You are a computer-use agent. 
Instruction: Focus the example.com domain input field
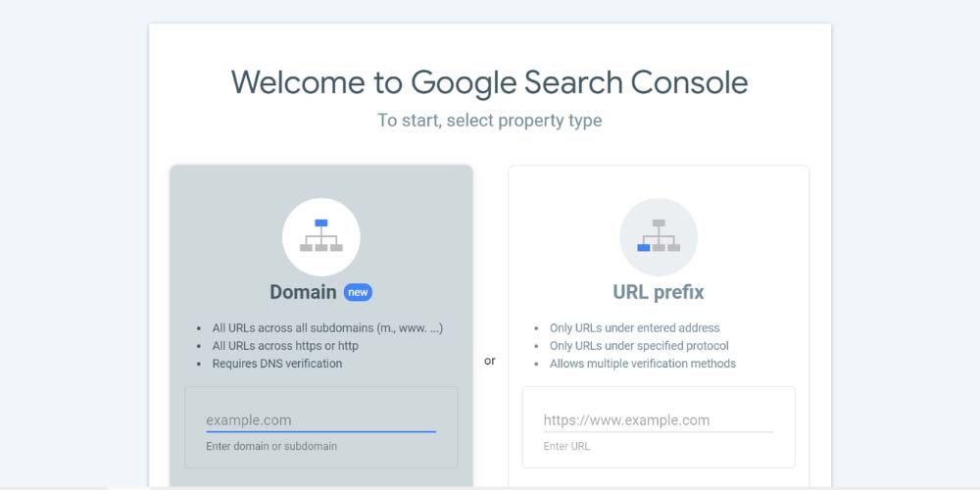pos(321,420)
